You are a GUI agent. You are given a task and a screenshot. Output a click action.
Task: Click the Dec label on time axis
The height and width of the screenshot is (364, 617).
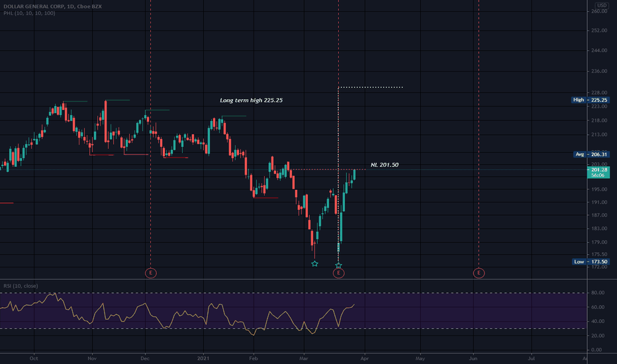coord(145,359)
